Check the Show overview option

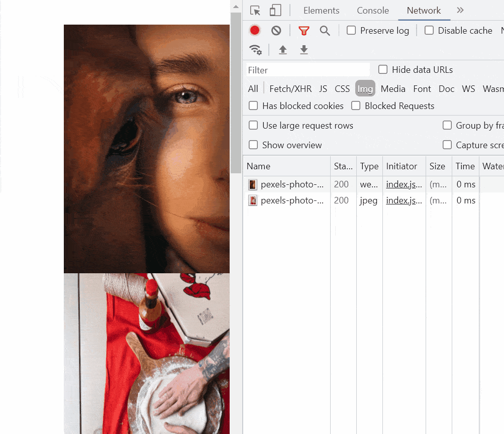253,145
